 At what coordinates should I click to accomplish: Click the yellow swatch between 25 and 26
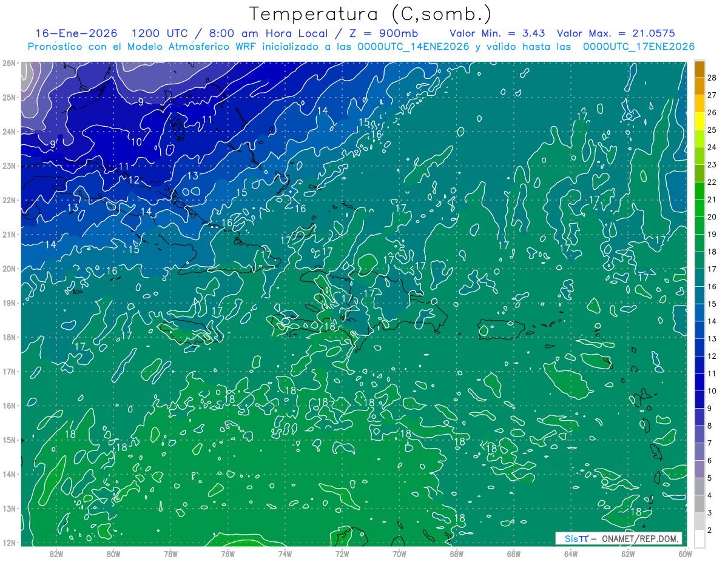pos(699,121)
